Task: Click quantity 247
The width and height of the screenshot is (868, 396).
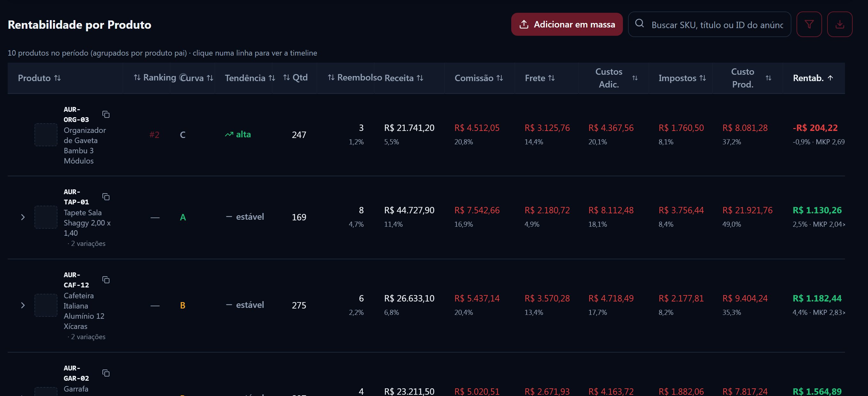Action: click(299, 134)
